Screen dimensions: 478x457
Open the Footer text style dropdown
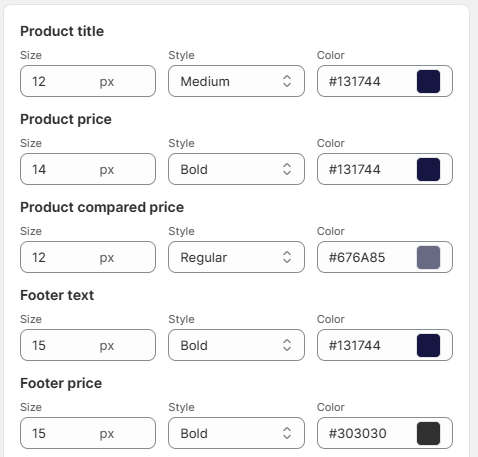236,345
